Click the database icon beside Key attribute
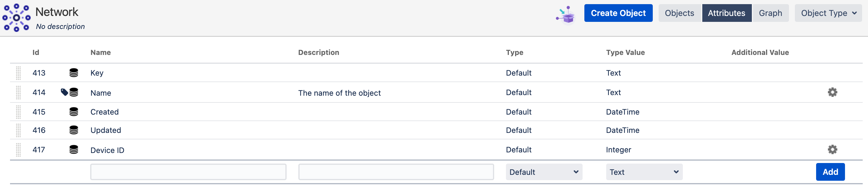 (74, 73)
